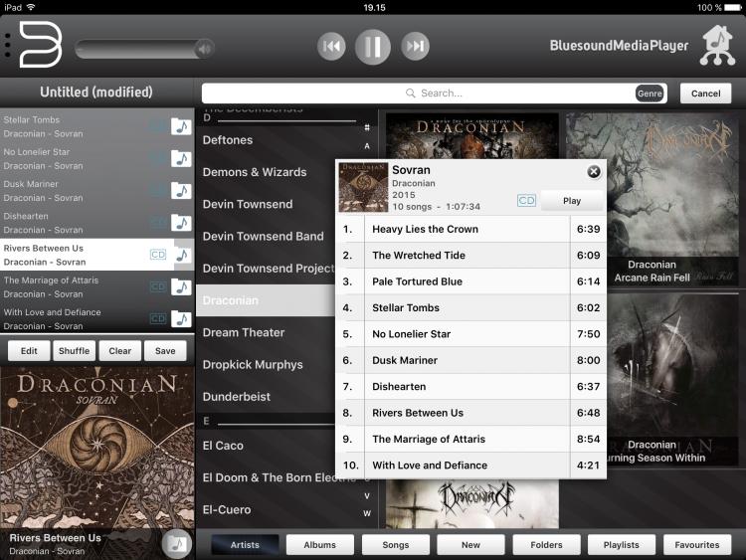Pause playback
This screenshot has width=746, height=560.
tap(373, 46)
